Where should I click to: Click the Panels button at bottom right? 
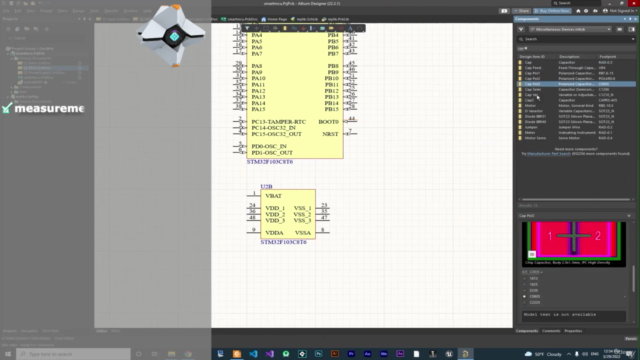631,339
